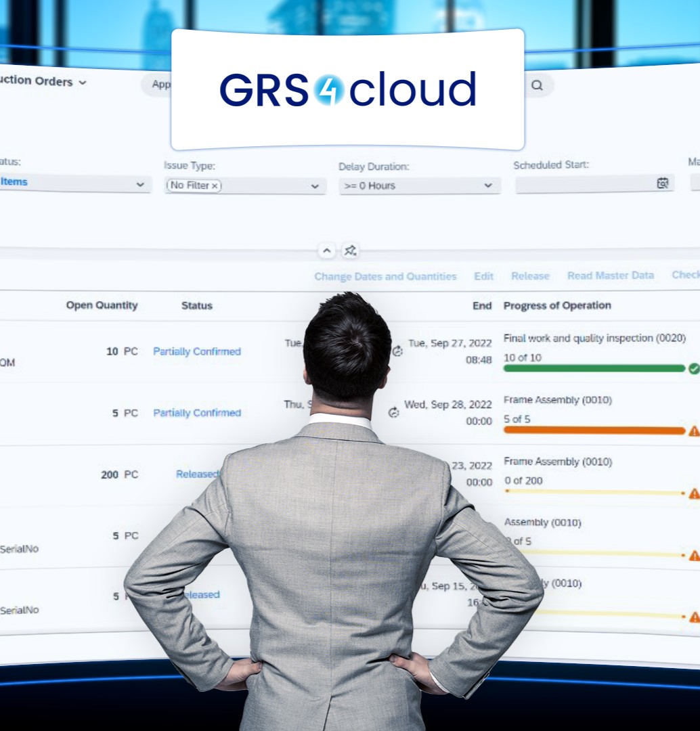Click warning triangle on 0 of 200 row
700x731 pixels.
tap(694, 493)
